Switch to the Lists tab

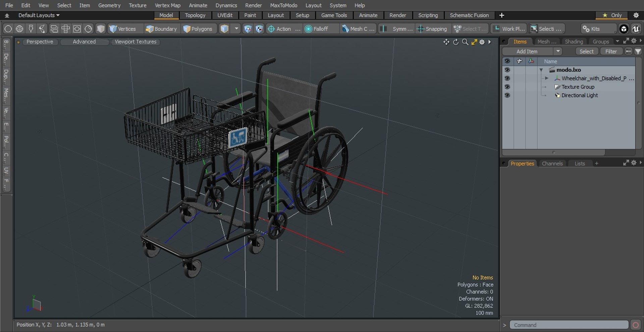click(x=580, y=163)
